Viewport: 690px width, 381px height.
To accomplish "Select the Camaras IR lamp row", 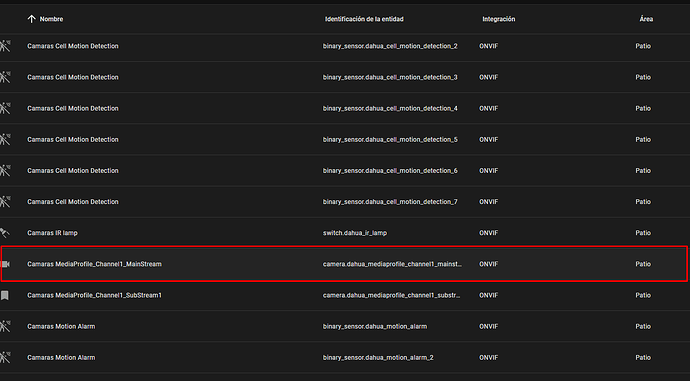I will [345, 233].
